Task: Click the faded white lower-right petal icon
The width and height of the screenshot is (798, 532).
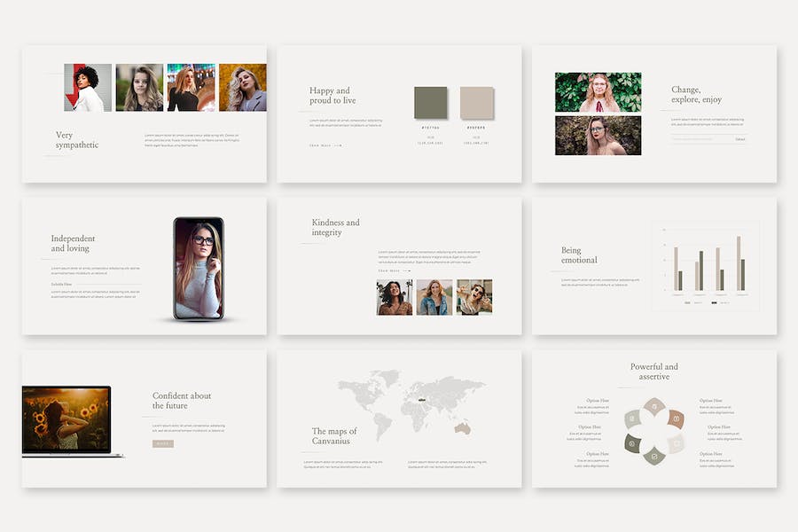Action: coord(675,443)
